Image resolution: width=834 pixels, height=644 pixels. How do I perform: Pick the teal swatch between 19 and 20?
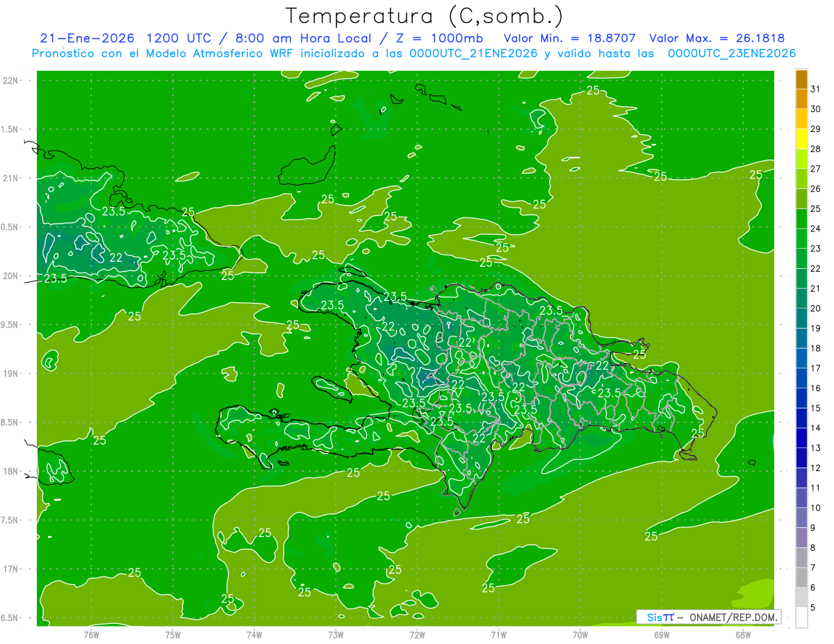pos(801,318)
